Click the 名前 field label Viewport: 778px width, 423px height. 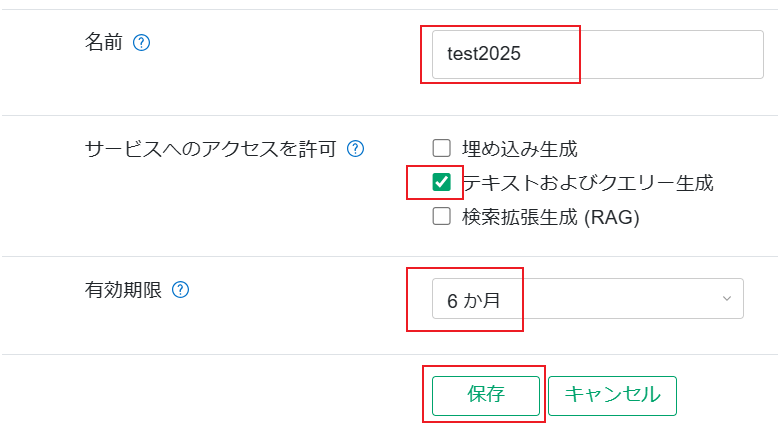[104, 43]
